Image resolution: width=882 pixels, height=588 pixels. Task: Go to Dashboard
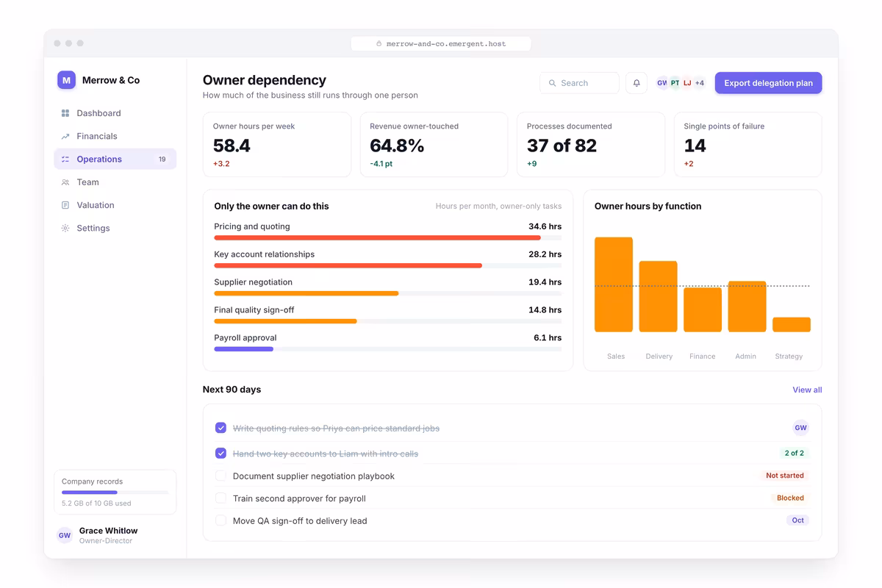point(115,113)
